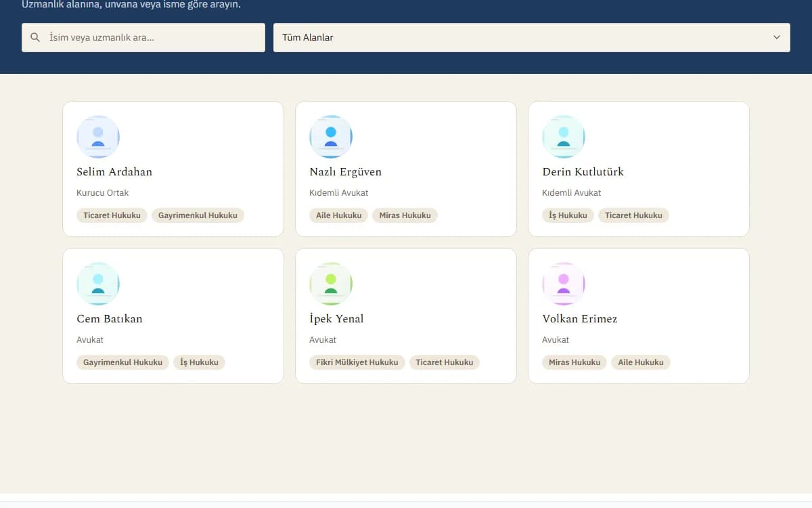This screenshot has width=812, height=508.
Task: Click Derin Kutlutürk's avatar icon
Action: tap(564, 137)
